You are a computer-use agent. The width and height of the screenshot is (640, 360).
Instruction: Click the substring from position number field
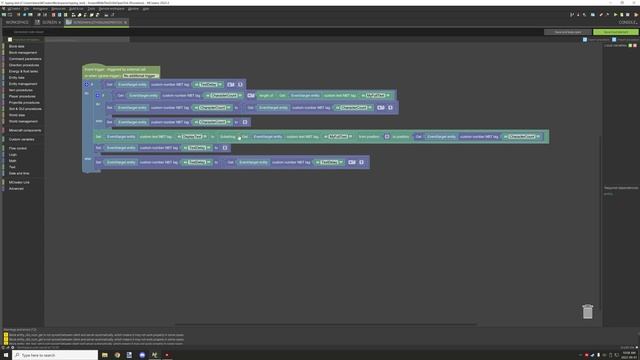387,137
